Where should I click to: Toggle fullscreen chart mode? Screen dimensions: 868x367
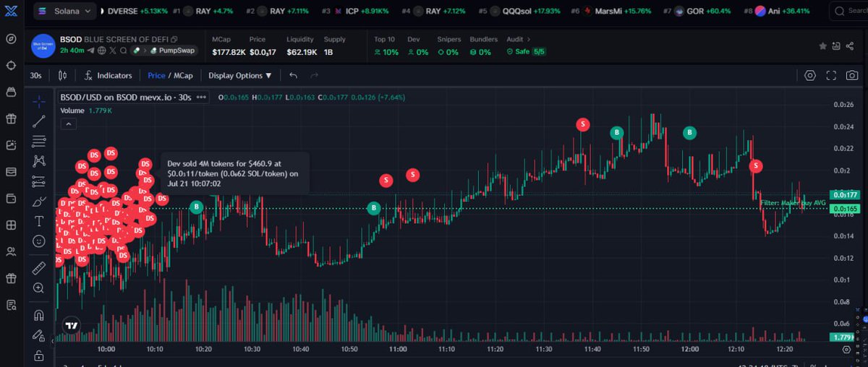coord(831,75)
